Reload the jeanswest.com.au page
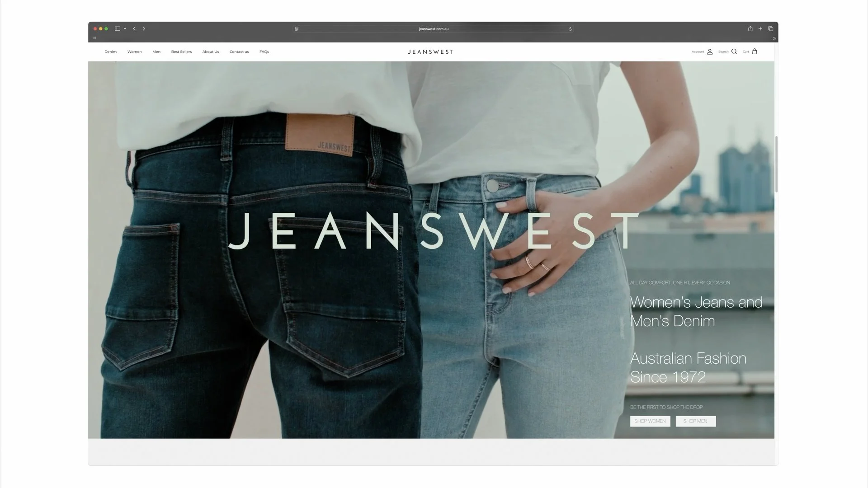This screenshot has width=868, height=488. [570, 28]
